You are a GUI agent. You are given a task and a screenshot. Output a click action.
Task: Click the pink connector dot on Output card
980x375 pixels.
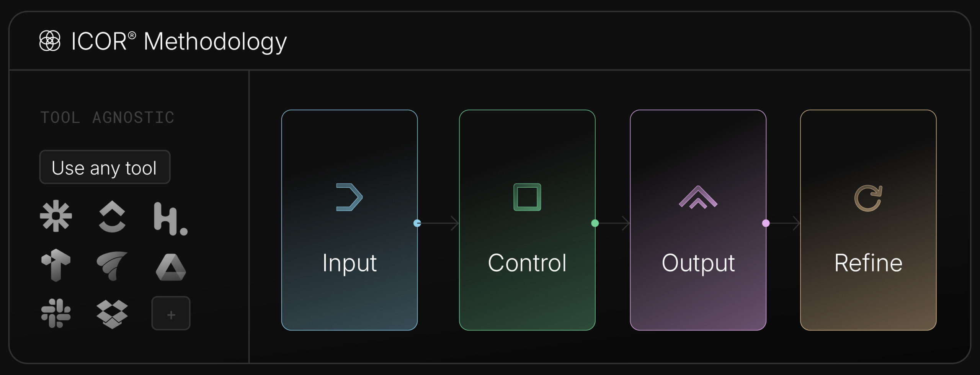[766, 223]
